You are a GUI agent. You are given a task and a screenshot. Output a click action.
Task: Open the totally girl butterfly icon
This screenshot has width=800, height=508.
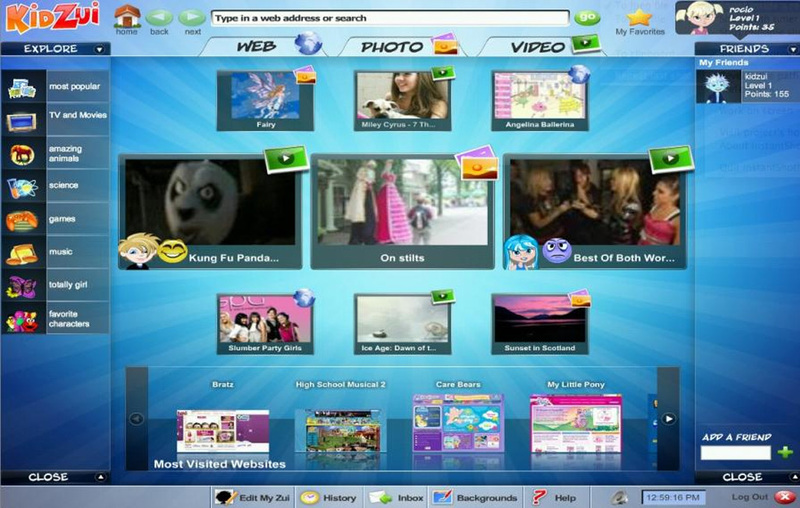(x=22, y=286)
